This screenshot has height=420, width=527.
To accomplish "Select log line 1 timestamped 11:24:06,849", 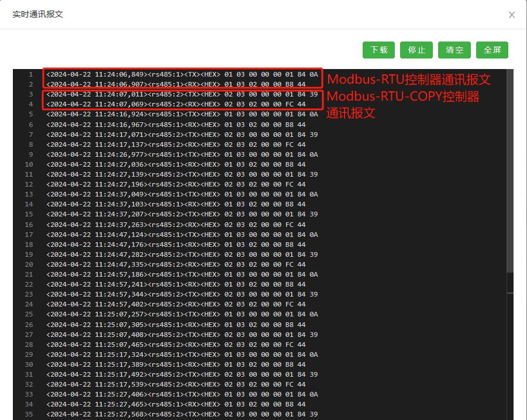I will point(182,74).
